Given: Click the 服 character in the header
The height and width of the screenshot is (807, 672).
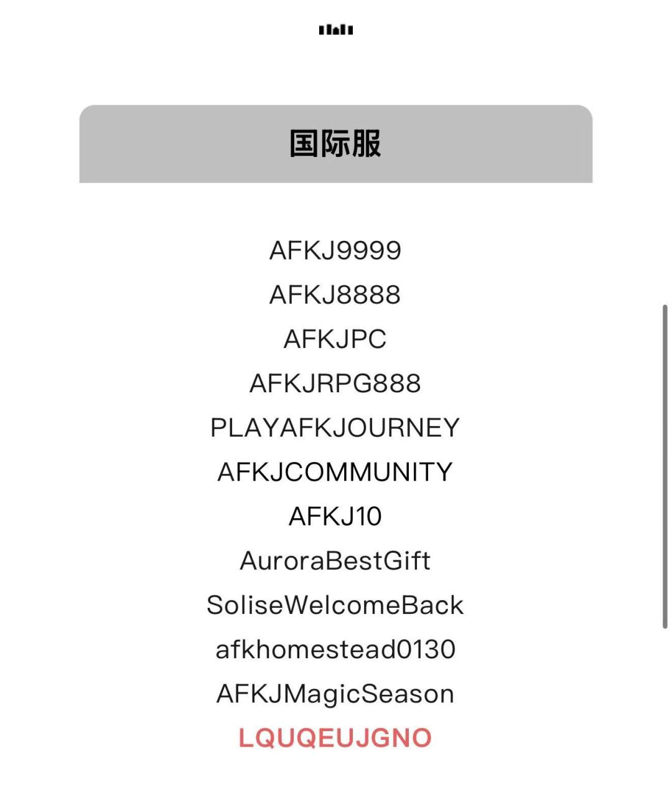Looking at the screenshot, I should point(367,143).
